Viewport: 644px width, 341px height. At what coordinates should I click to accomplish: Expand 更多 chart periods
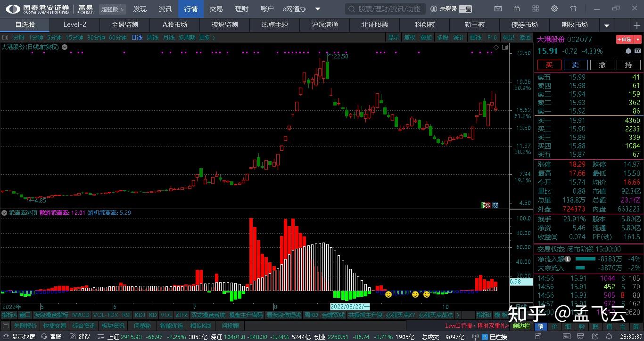pos(207,38)
